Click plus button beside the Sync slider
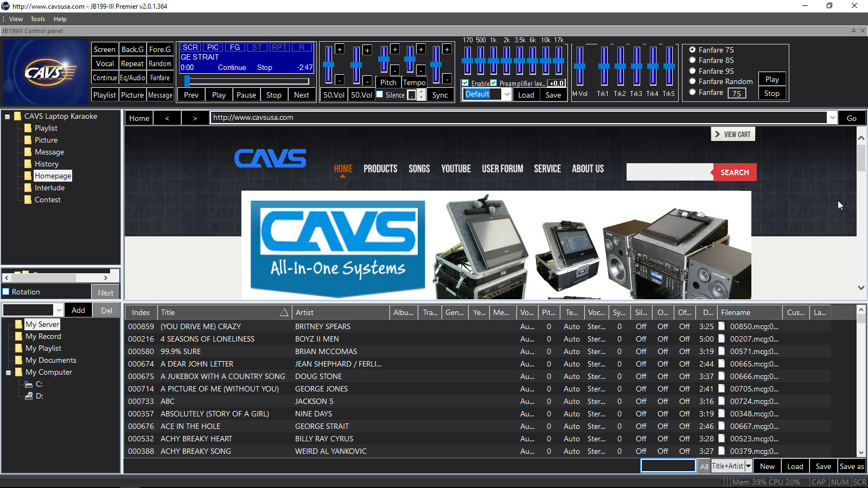Viewport: 868px width, 488px height. click(447, 49)
